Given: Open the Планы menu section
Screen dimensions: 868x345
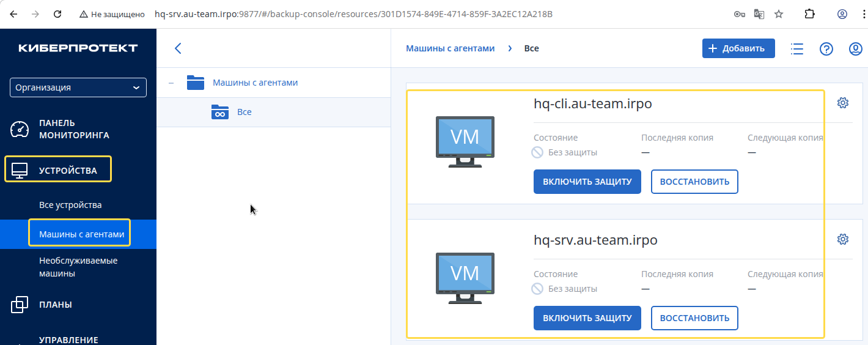Looking at the screenshot, I should click(56, 304).
